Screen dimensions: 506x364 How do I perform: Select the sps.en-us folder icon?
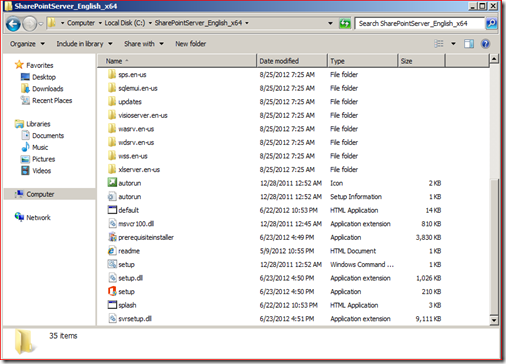pyautogui.click(x=112, y=75)
